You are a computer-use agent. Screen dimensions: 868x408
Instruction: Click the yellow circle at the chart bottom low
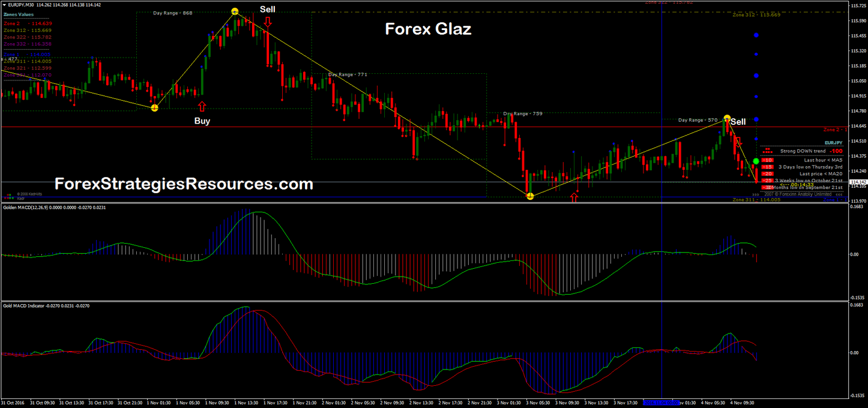pyautogui.click(x=530, y=195)
